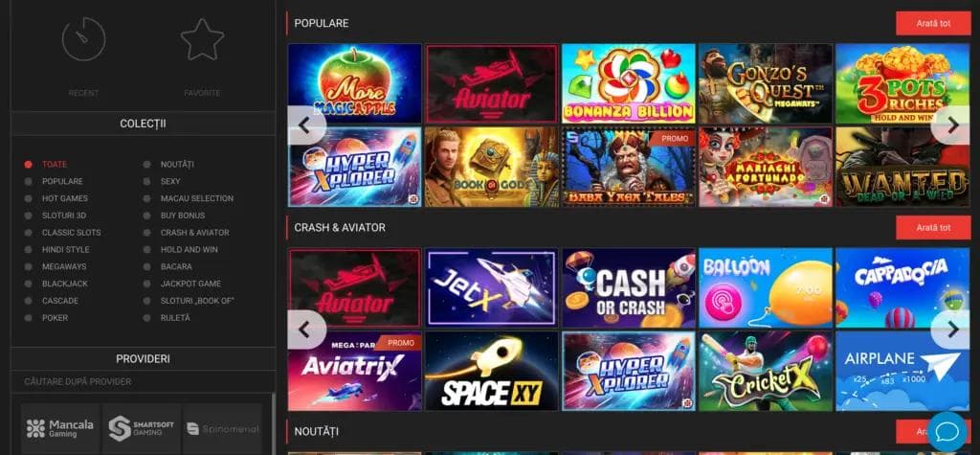Open the Recent games clock icon
The image size is (980, 455).
tap(83, 39)
